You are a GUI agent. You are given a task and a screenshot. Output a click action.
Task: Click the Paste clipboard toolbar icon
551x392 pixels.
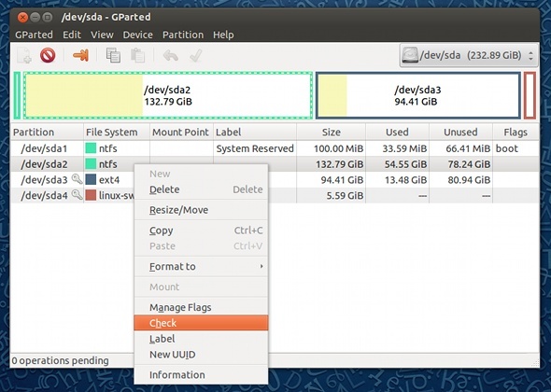(x=137, y=55)
